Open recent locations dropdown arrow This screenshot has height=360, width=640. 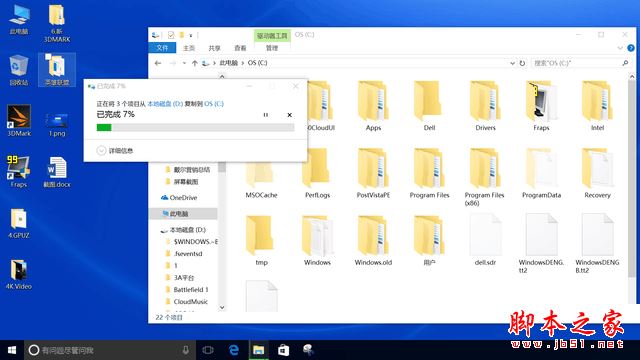[x=184, y=63]
